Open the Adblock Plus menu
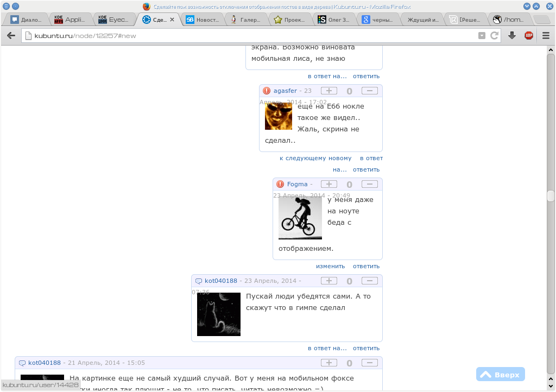 click(529, 35)
